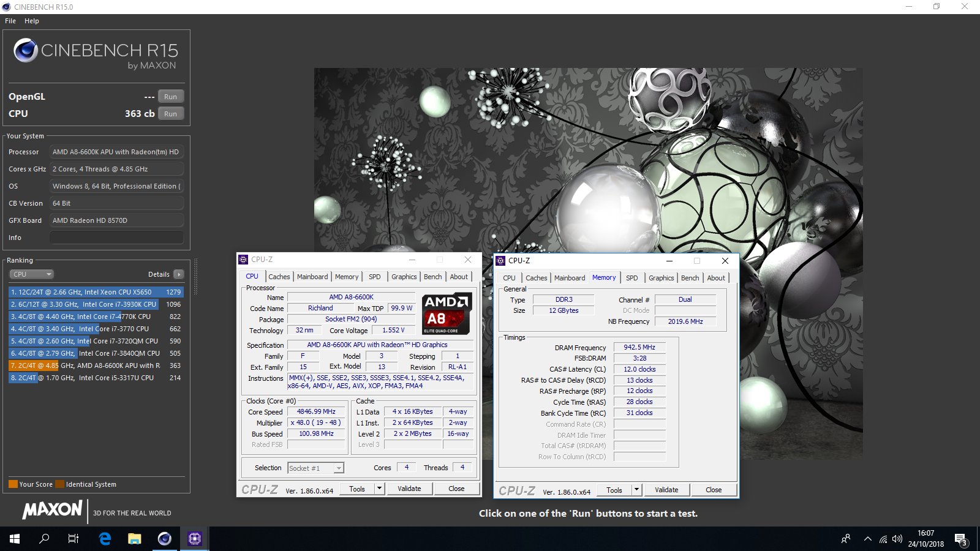Open the Windows Start menu

click(x=15, y=539)
